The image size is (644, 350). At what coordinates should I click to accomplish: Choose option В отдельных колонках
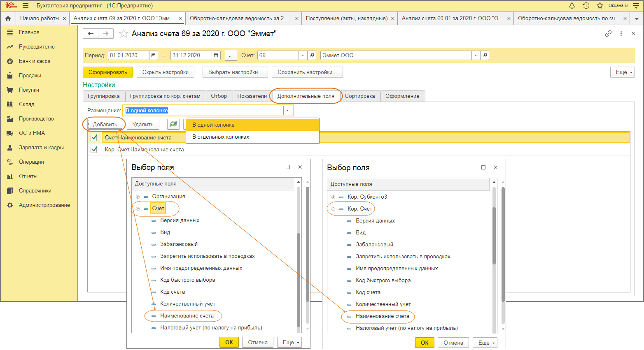[252, 137]
